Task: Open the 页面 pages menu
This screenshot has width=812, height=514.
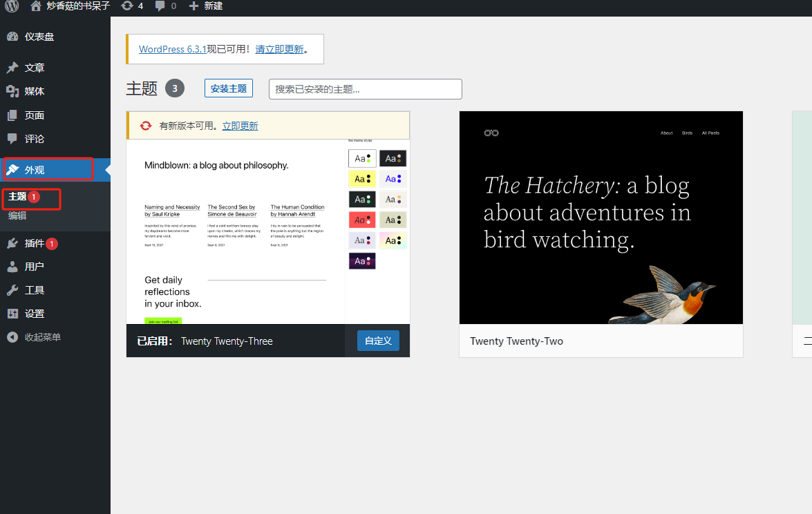Action: (x=34, y=115)
